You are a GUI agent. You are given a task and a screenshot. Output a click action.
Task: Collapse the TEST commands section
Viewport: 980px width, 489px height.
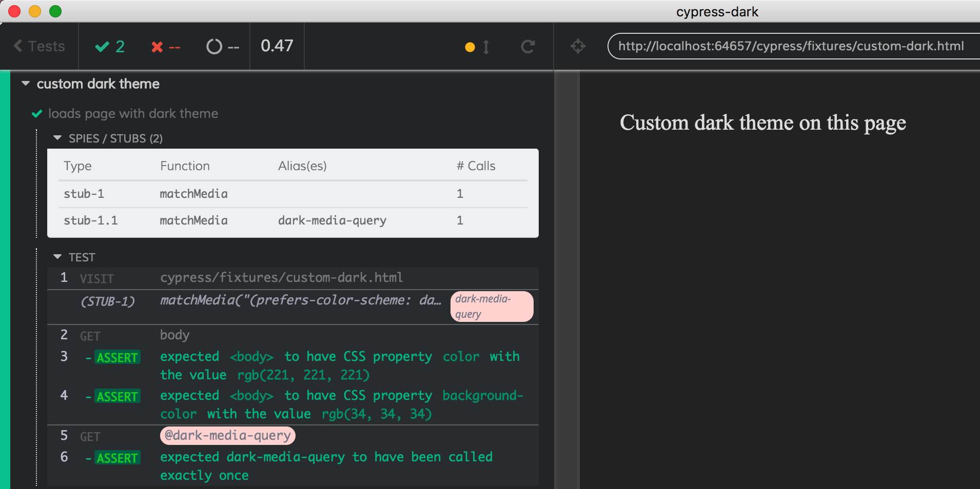tap(75, 257)
